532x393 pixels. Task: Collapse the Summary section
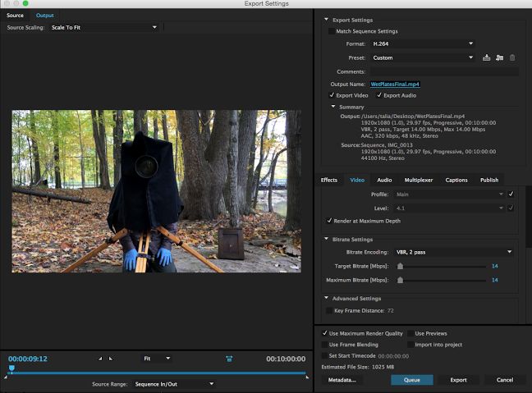pyautogui.click(x=333, y=106)
